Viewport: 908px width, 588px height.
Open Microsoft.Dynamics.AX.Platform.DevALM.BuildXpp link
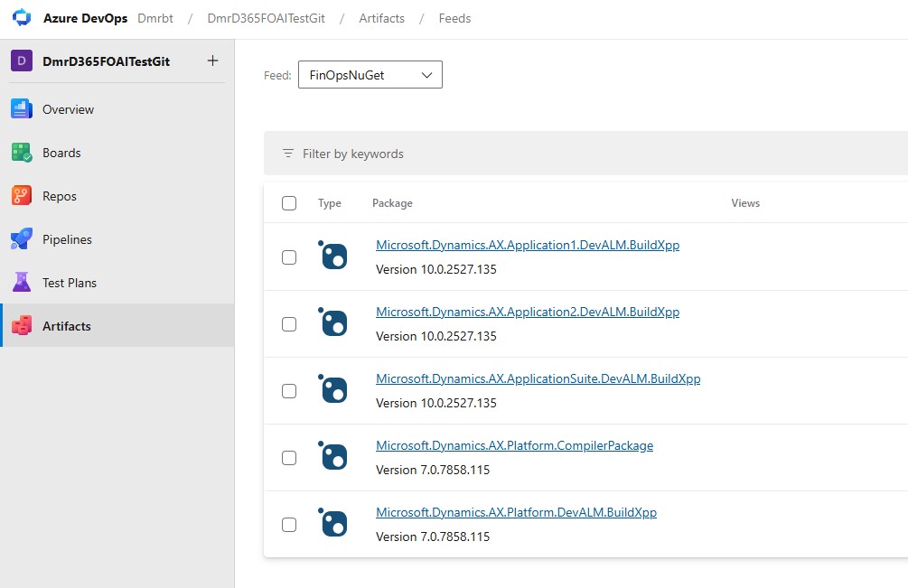(x=516, y=512)
